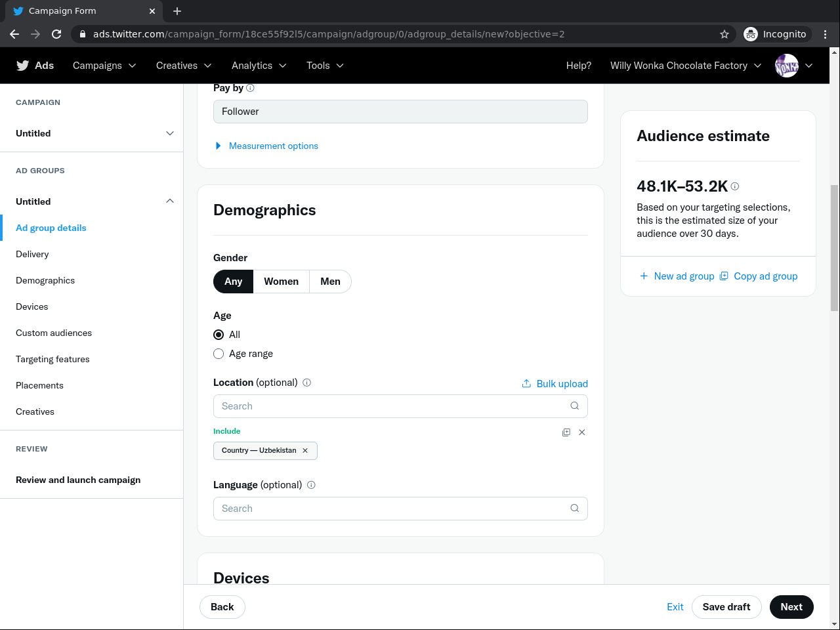840x630 pixels.
Task: Set gender to Women
Action: click(281, 282)
